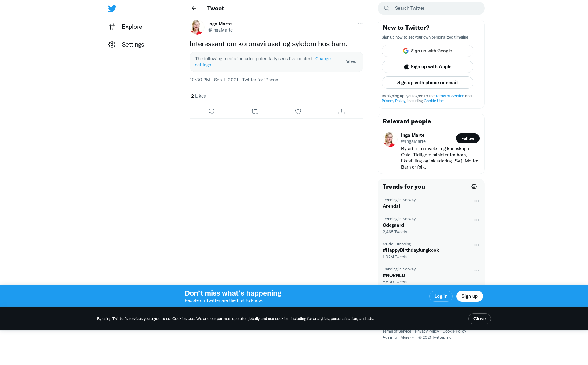
Task: Open Trends settings gear icon
Action: coord(474,187)
